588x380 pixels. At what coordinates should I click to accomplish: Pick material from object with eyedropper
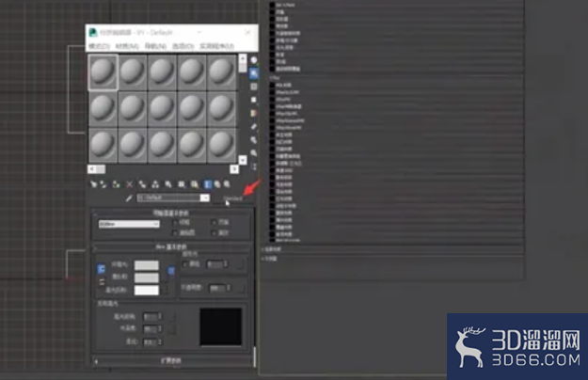click(129, 198)
